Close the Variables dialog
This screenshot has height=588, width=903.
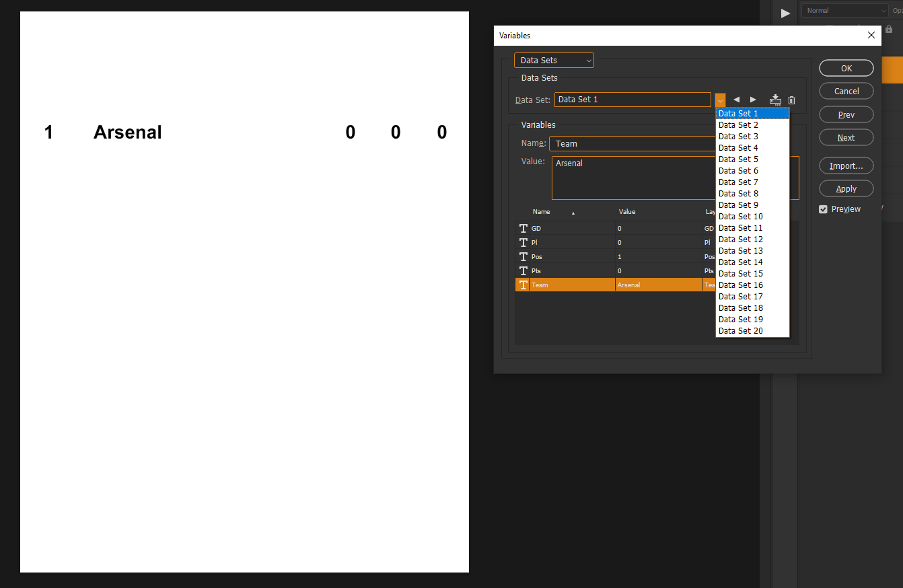click(x=871, y=35)
